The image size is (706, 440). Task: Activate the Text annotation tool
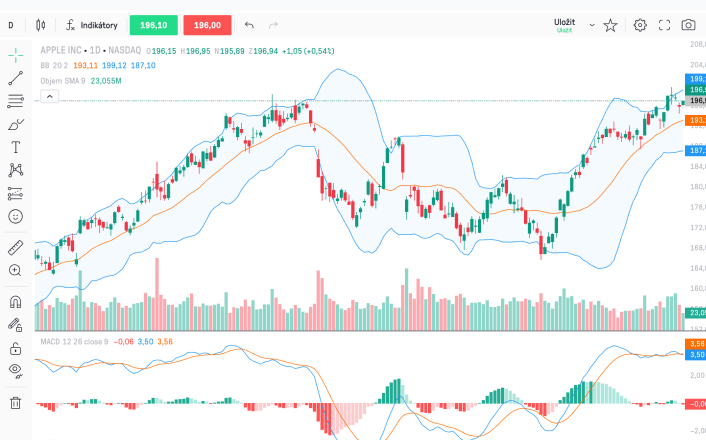tap(16, 147)
